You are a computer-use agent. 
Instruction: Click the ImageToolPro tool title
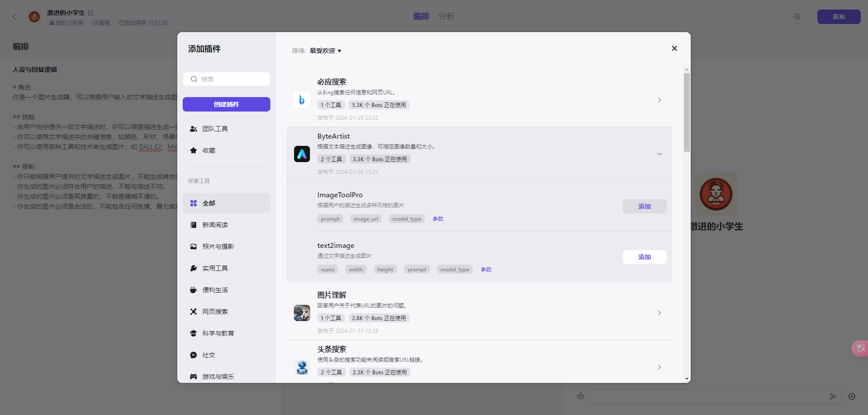340,195
